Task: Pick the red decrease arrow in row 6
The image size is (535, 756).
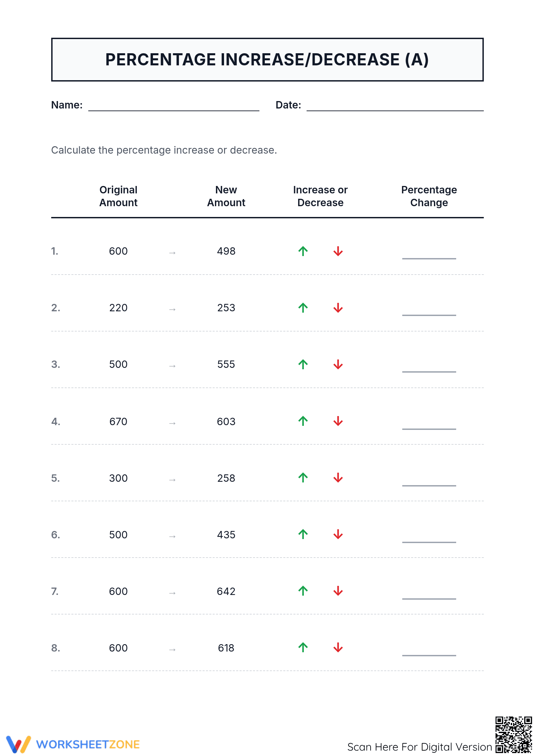Action: pos(338,534)
